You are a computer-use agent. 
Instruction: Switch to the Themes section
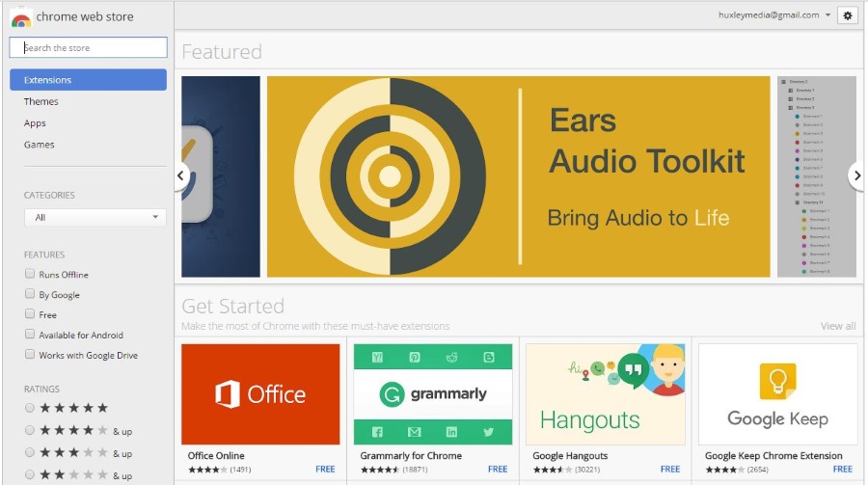[41, 101]
